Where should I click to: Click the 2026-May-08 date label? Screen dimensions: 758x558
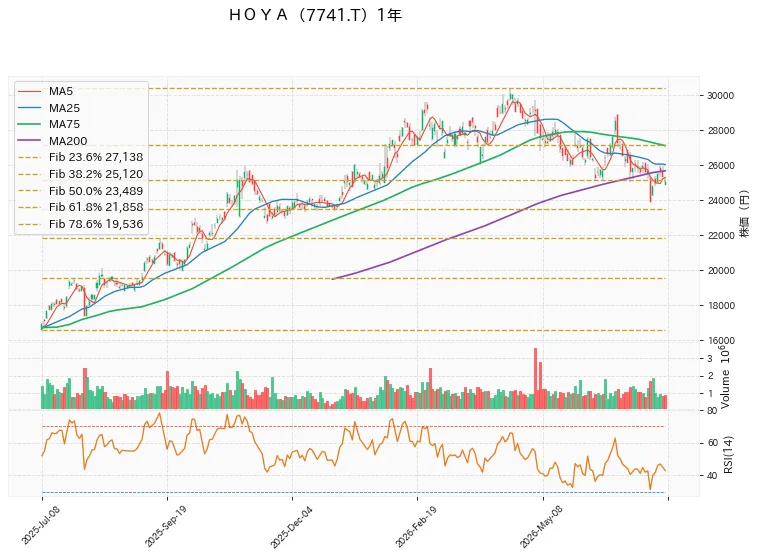point(541,528)
